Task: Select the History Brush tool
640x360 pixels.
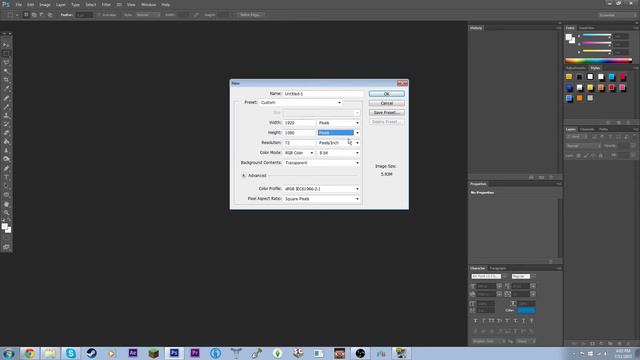Action: pos(6,124)
